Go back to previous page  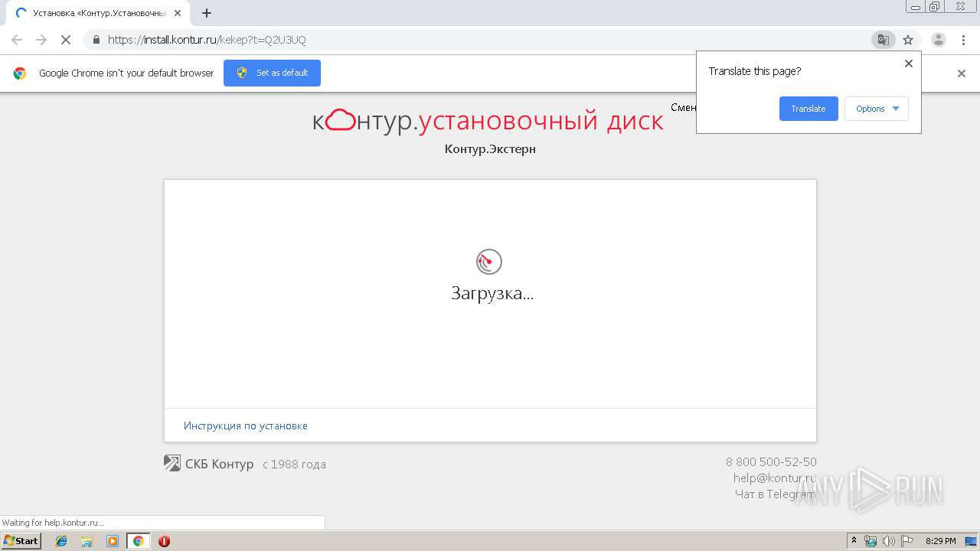pyautogui.click(x=17, y=40)
